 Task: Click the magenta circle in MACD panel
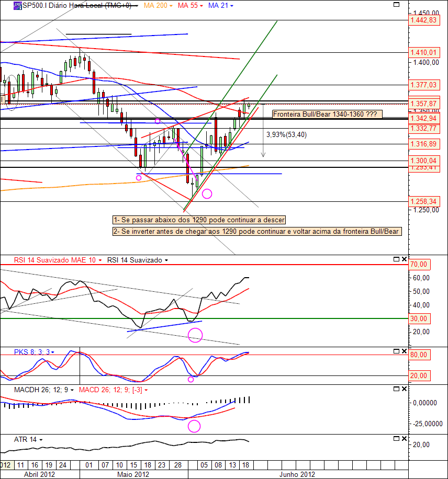(x=194, y=426)
